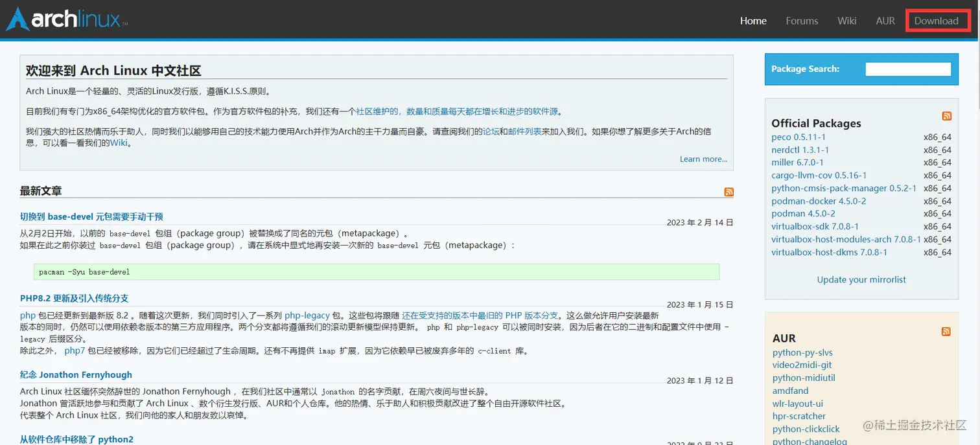Click the pacman -Syu base-devel code block
The height and width of the screenshot is (445, 980).
(377, 272)
